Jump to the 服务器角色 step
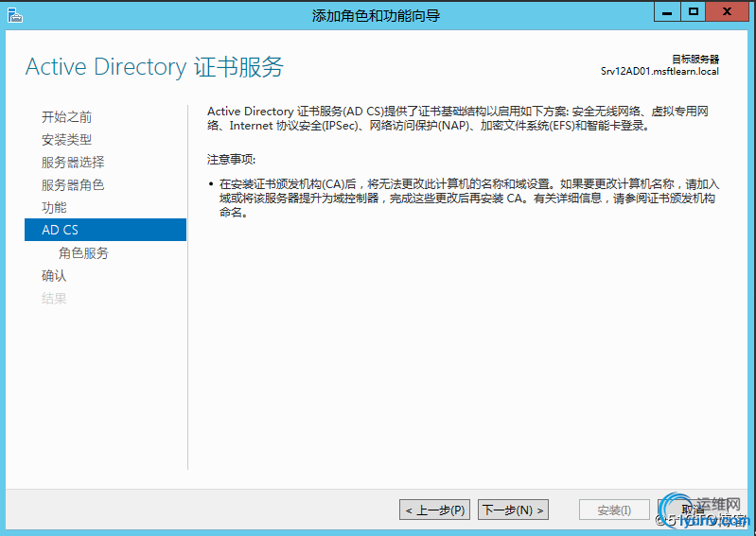 pyautogui.click(x=73, y=185)
